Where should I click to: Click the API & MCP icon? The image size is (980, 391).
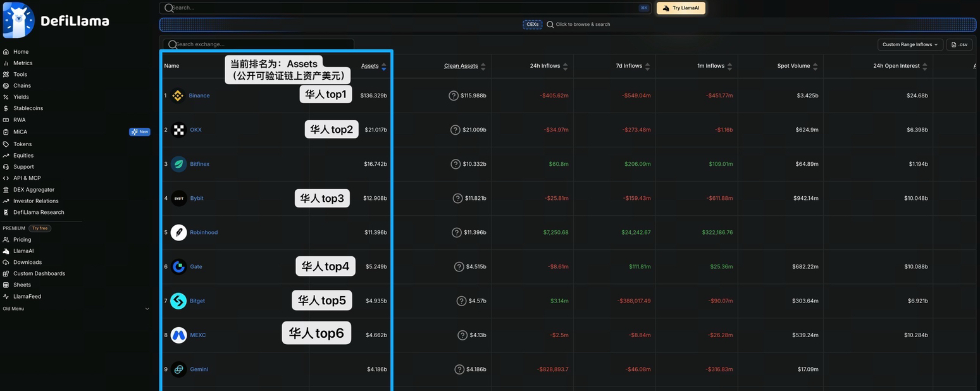(x=6, y=178)
